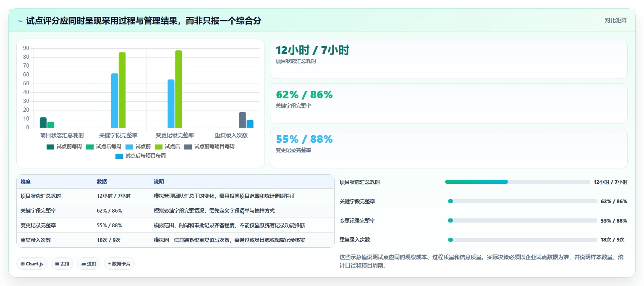Click the 18次 / 9次 value beside the progress bar
This screenshot has width=644, height=286.
[613, 240]
